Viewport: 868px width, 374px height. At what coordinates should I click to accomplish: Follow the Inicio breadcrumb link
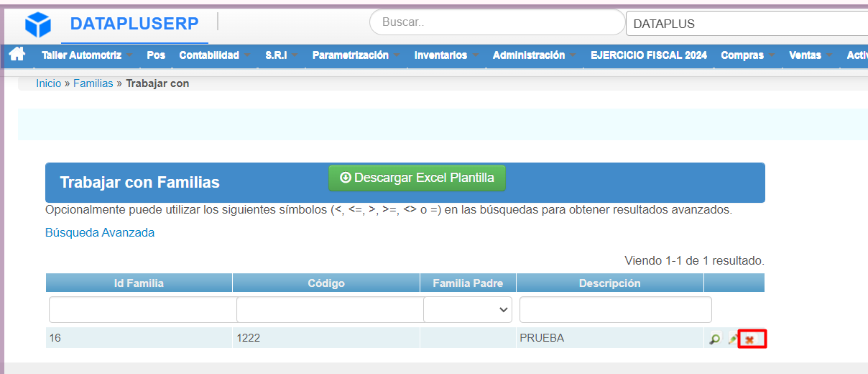[49, 83]
